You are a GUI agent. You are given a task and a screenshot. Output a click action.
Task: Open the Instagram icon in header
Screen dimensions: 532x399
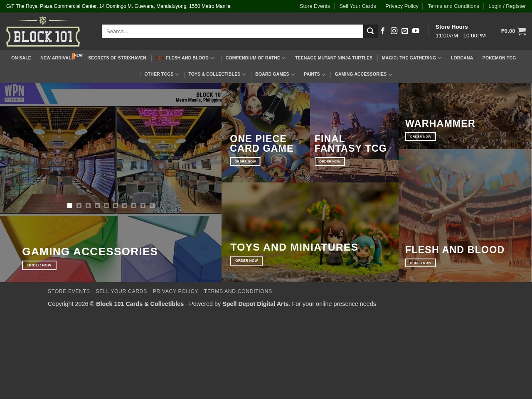coord(394,31)
